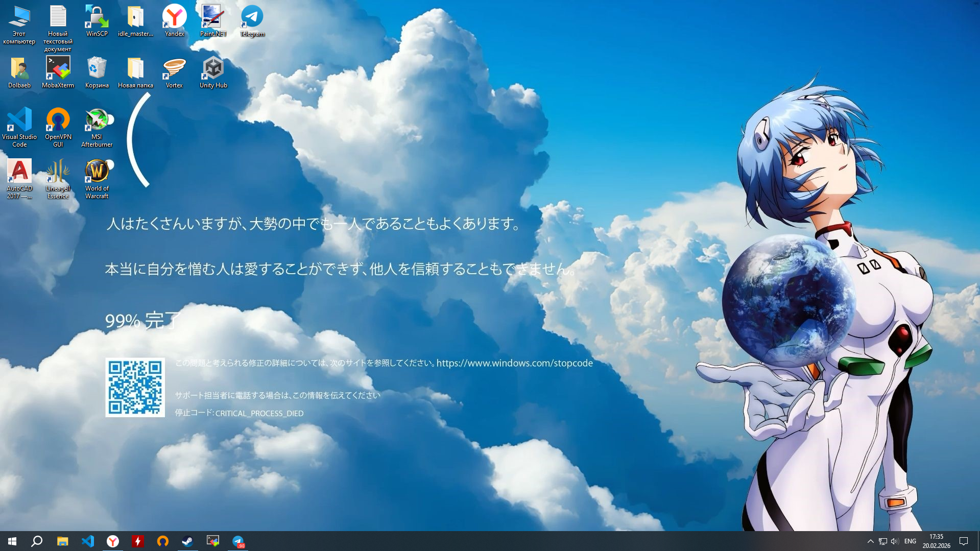Select the Paint.NET desktop shortcut
Viewport: 980px width, 551px height.
(x=213, y=21)
